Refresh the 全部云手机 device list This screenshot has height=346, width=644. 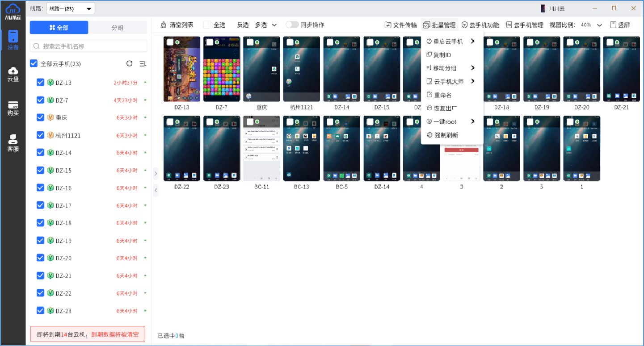(129, 63)
